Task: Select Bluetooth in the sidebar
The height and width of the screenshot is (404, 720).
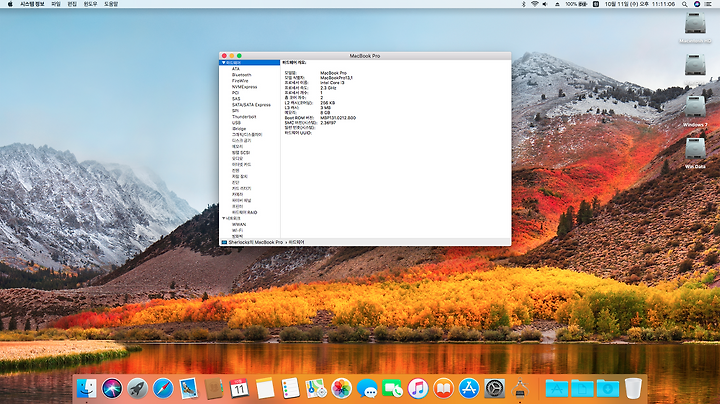Action: coord(242,75)
